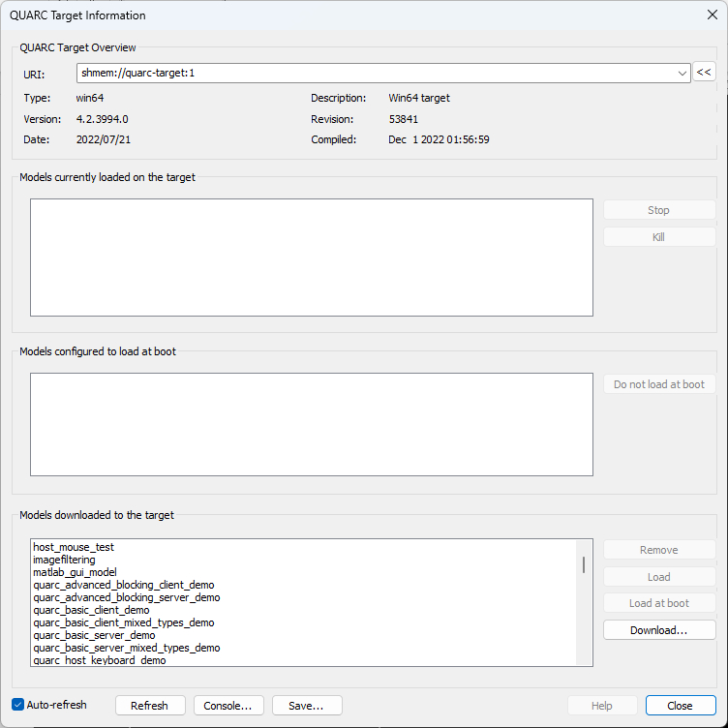Click the revision value 53841
Screen dimensions: 728x728
(x=404, y=119)
